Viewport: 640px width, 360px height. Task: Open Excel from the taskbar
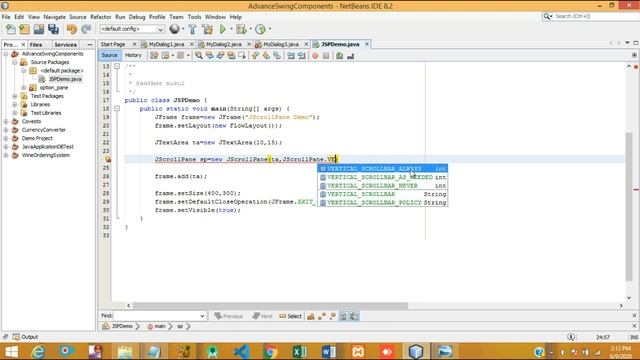(300, 351)
